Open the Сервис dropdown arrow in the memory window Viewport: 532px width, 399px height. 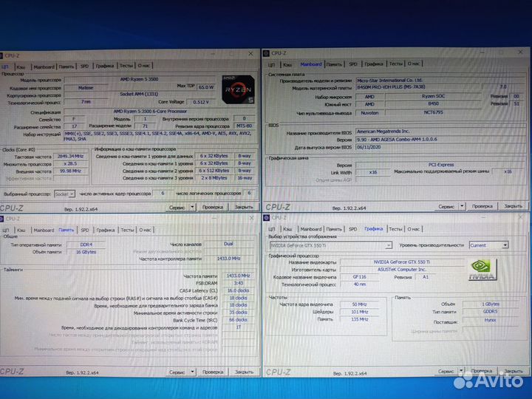pos(192,372)
